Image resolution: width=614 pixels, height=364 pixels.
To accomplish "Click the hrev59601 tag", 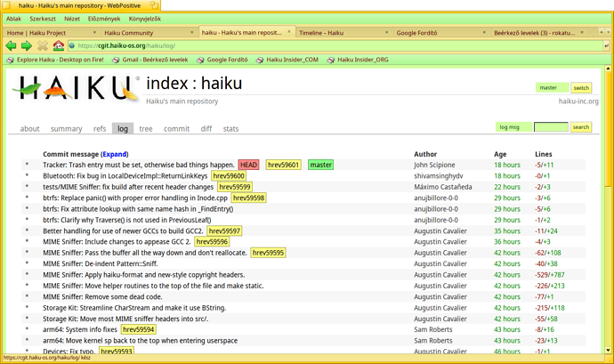I will click(284, 165).
